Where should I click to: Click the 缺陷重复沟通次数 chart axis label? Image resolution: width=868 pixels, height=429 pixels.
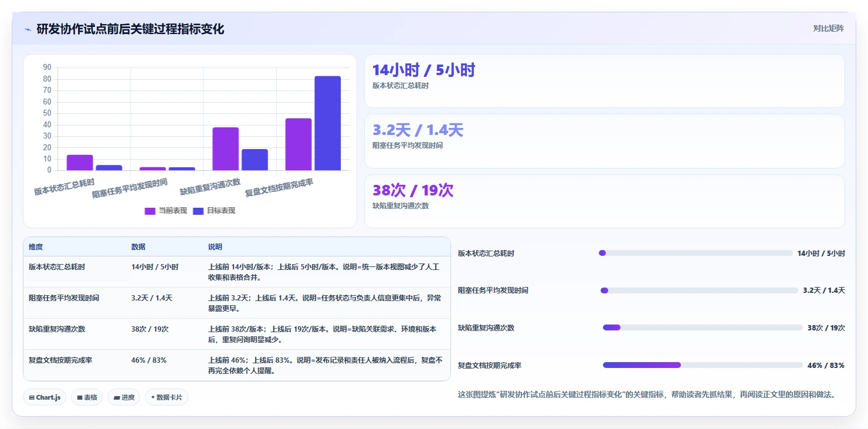click(210, 187)
